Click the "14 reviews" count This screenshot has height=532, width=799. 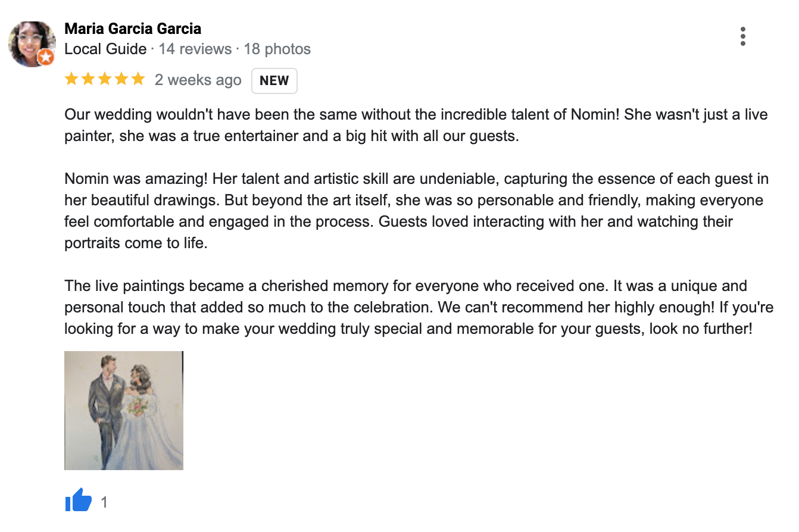195,49
